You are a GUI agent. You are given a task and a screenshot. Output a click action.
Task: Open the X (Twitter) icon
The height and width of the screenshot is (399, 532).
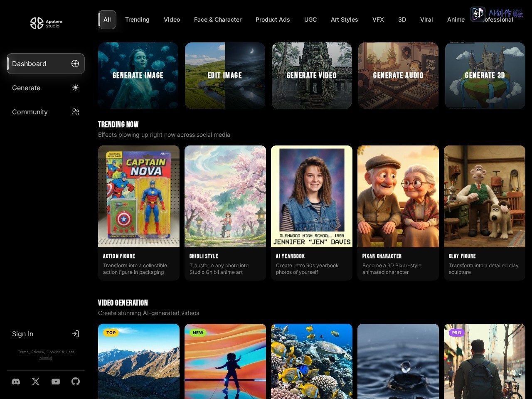tap(36, 382)
